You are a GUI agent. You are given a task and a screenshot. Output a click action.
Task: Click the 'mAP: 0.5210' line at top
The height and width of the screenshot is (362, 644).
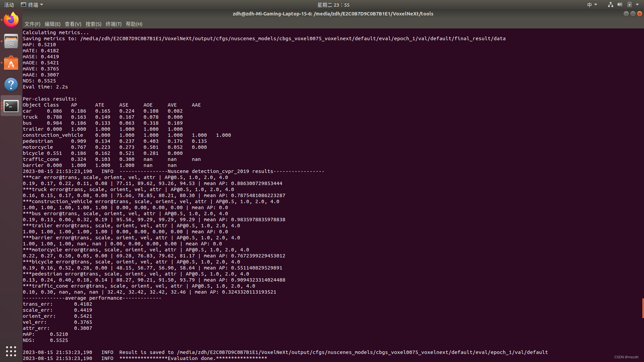coord(39,45)
